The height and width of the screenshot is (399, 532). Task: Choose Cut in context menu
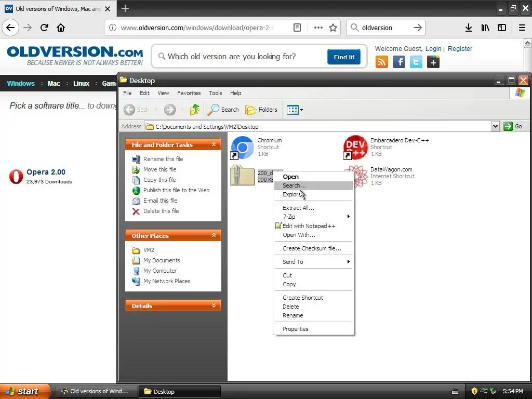coord(313,275)
